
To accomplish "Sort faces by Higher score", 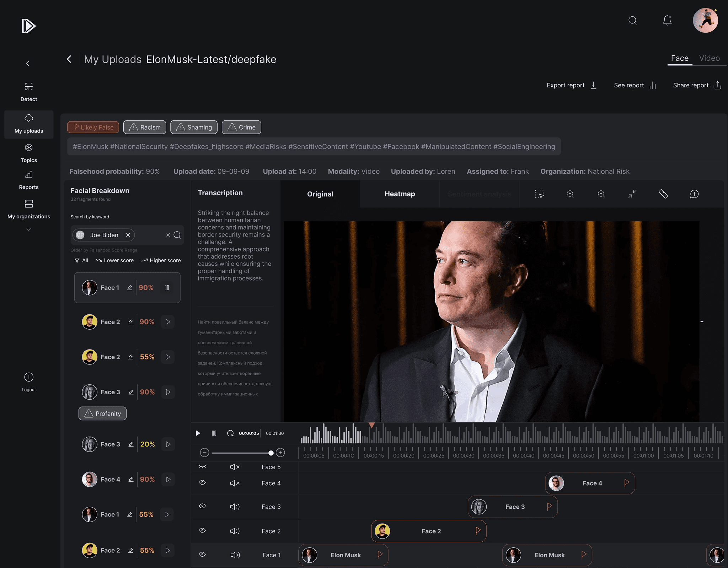I will (x=161, y=260).
